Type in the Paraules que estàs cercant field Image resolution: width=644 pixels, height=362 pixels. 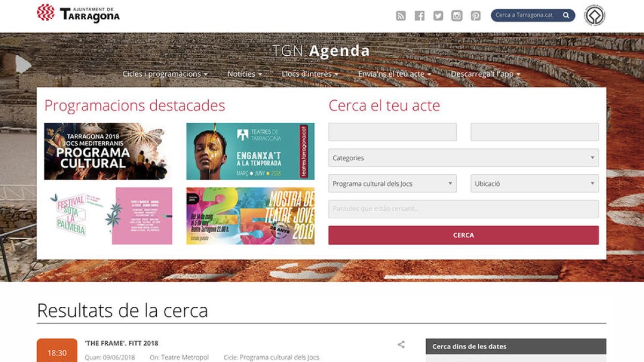click(463, 209)
